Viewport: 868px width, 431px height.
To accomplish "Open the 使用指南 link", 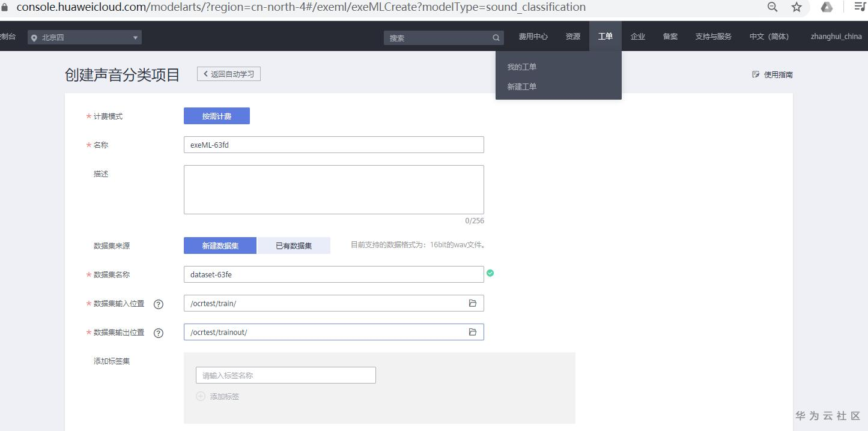I will pos(778,74).
